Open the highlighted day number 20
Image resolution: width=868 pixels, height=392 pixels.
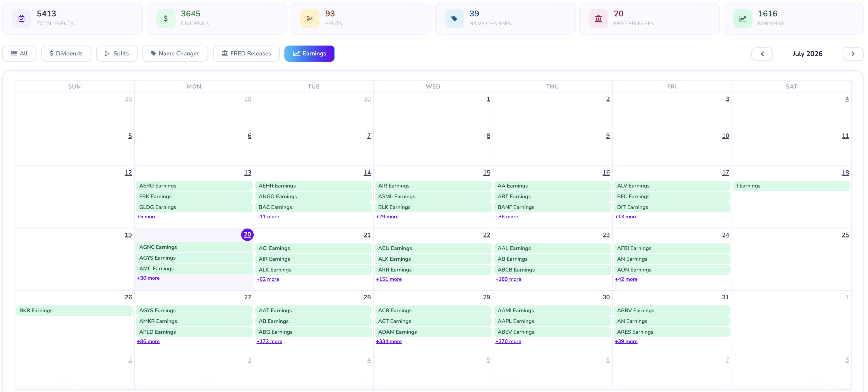[247, 234]
